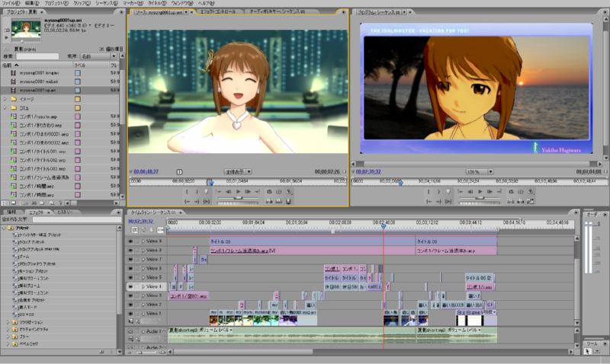Viewport: 610px width, 364px height.
Task: Click new custom bin icon in Effects panel
Action: click(x=101, y=352)
